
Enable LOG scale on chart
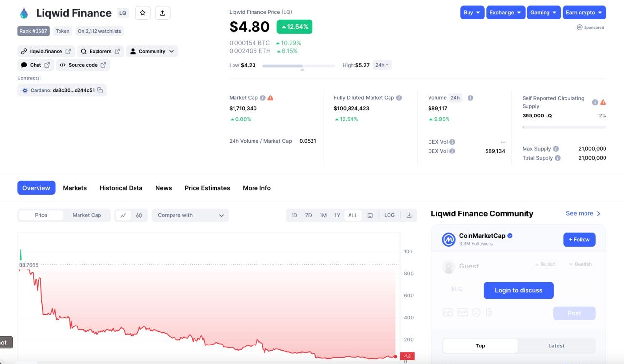[389, 215]
